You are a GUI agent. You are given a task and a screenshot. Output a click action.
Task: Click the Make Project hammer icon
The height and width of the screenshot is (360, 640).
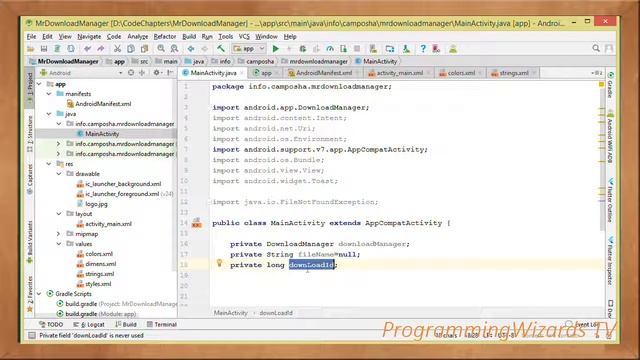221,49
